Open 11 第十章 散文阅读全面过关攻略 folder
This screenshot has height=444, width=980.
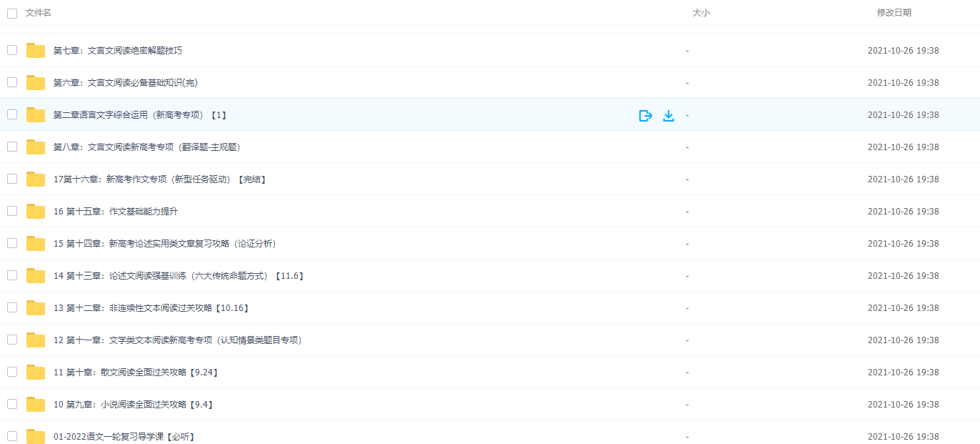[x=136, y=373]
